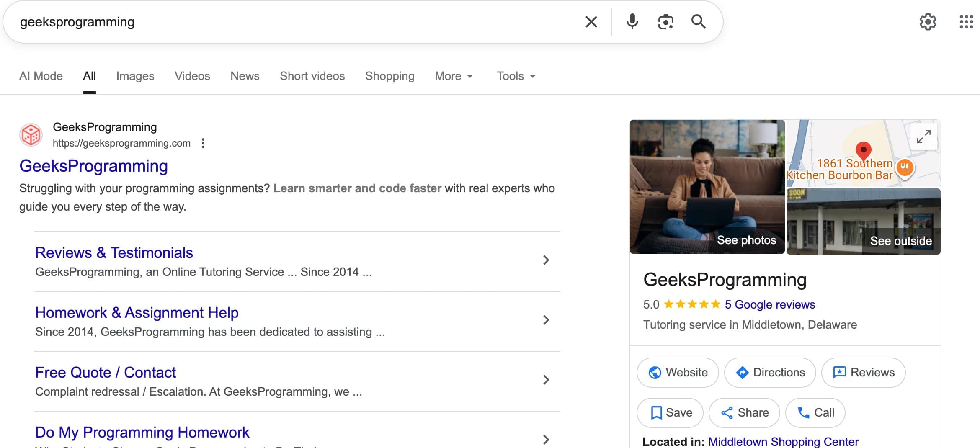
Task: Click the GeeksProgramming site favicon
Action: tap(31, 135)
